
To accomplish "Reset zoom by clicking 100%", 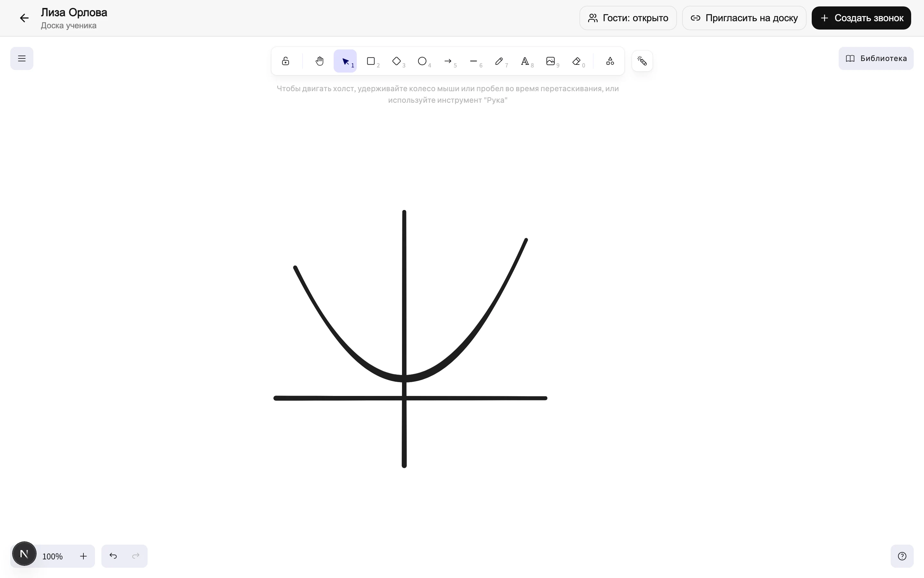I will pos(52,556).
